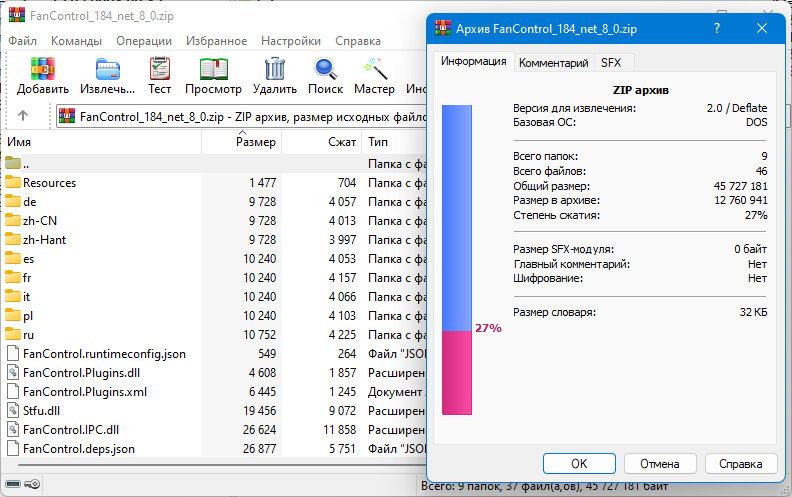Viewport: 792px width, 497px height.
Task: Click the key icon in status bar
Action: click(32, 484)
